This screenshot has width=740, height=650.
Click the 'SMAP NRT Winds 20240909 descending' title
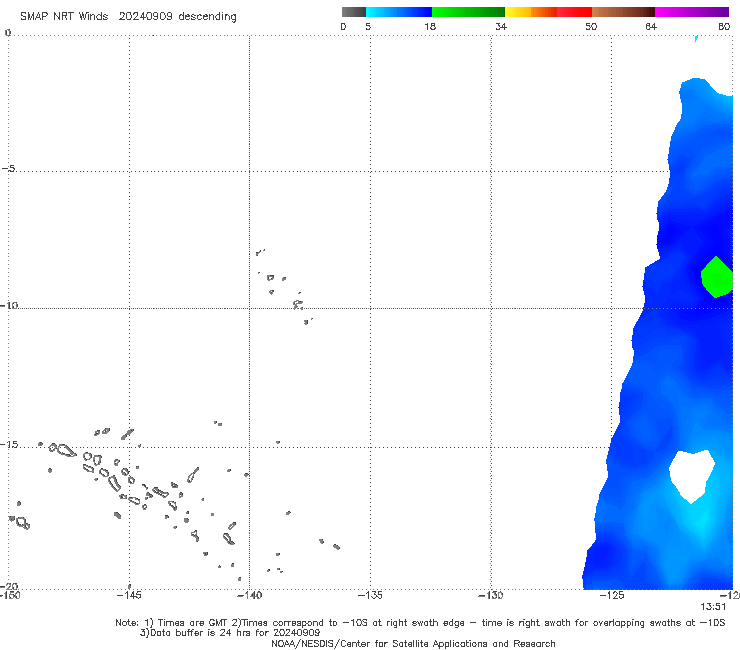click(128, 16)
